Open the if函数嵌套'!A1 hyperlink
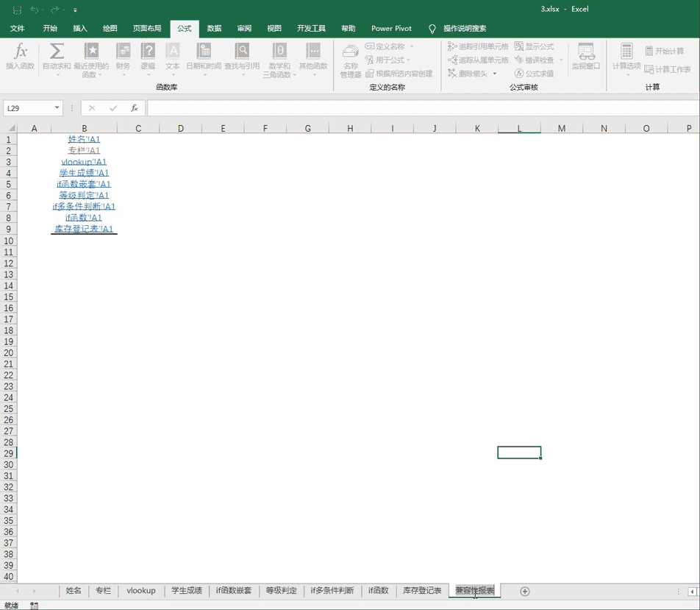 click(x=84, y=184)
